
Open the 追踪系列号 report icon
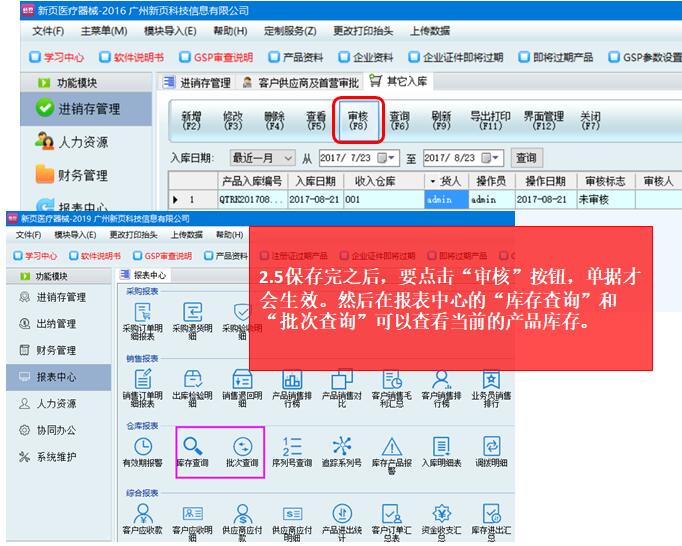point(343,448)
